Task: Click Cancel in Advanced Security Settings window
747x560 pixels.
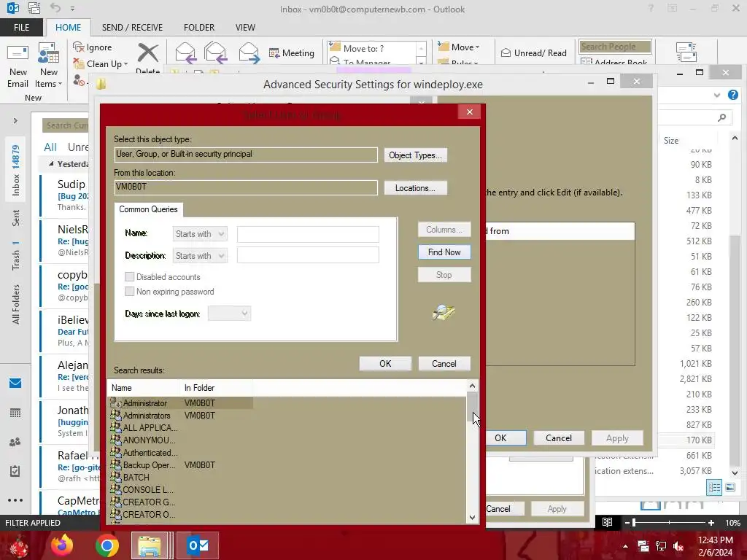Action: click(x=558, y=437)
